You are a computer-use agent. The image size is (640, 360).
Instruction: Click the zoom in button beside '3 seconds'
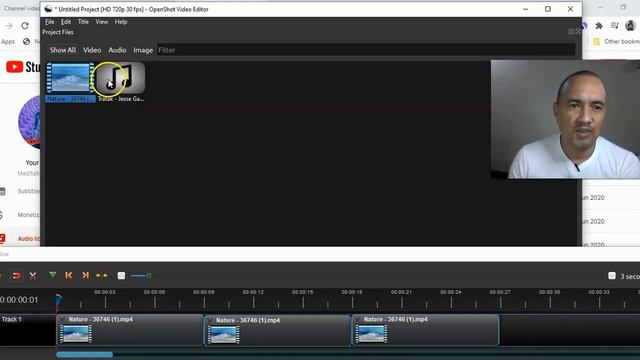tap(611, 276)
